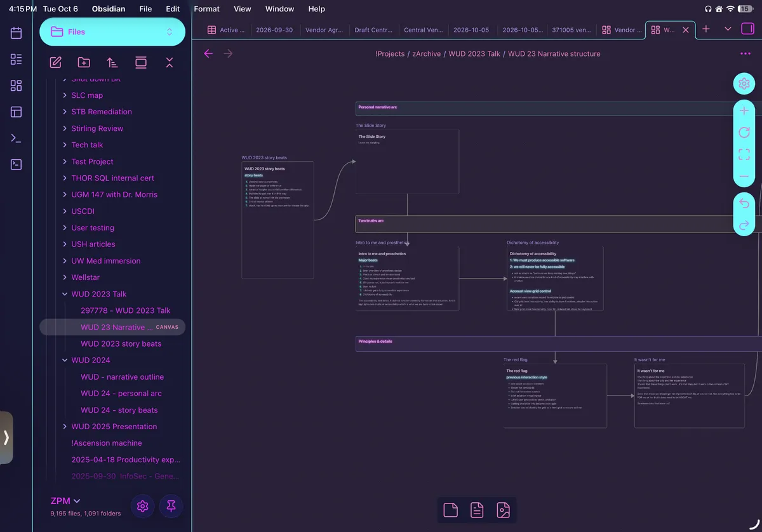Image resolution: width=762 pixels, height=532 pixels.
Task: Change file sort order
Action: [112, 62]
